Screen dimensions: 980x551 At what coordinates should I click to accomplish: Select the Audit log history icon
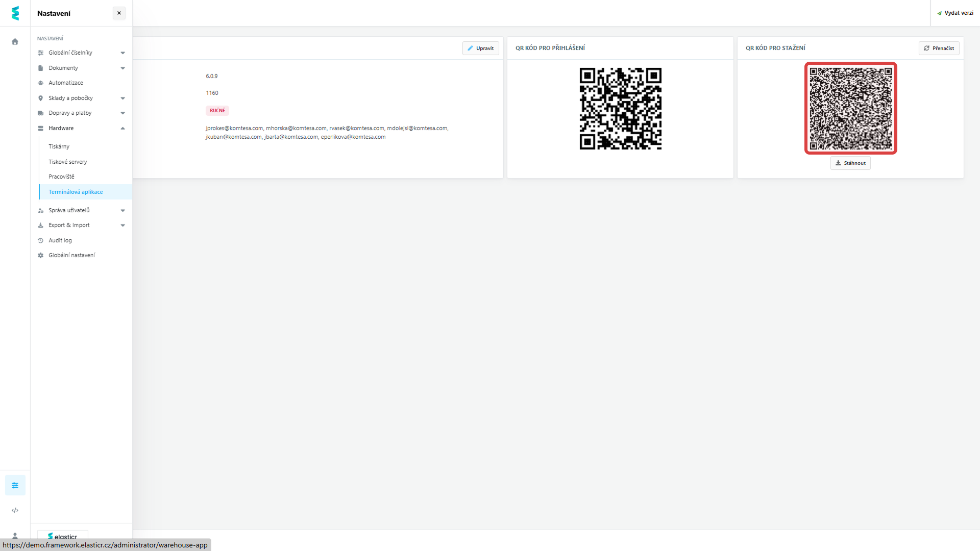[40, 240]
